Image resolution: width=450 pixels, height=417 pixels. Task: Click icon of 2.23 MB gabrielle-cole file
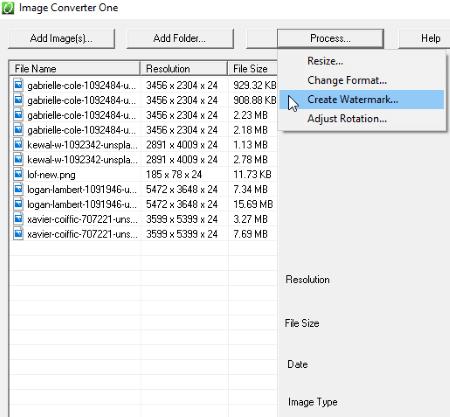[x=18, y=115]
